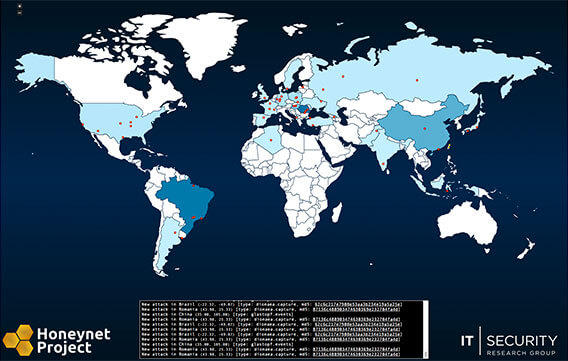The image size is (568, 361).
Task: Click the attack marker in southern India
Action: click(383, 164)
